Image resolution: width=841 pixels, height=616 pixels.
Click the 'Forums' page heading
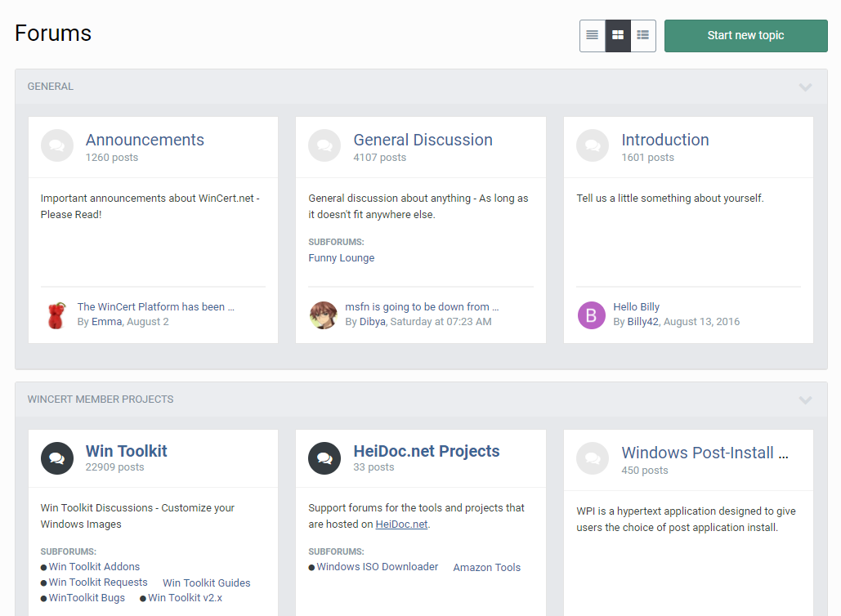(x=53, y=33)
